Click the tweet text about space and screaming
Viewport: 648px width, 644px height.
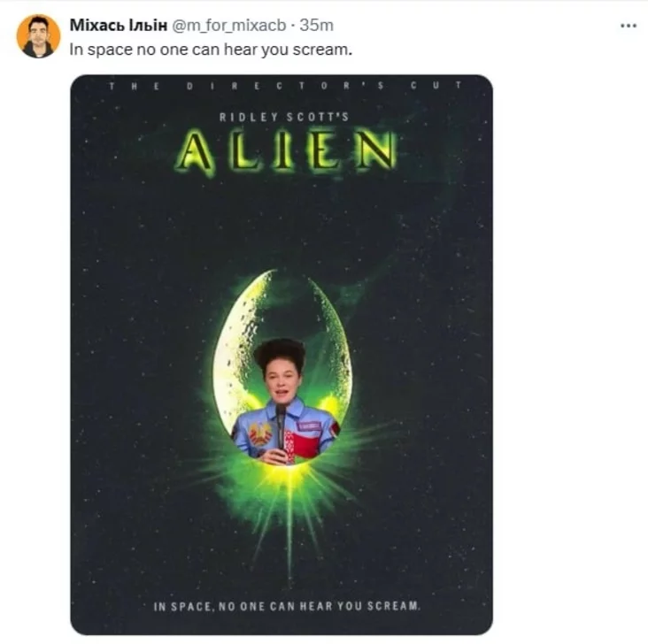coord(211,50)
